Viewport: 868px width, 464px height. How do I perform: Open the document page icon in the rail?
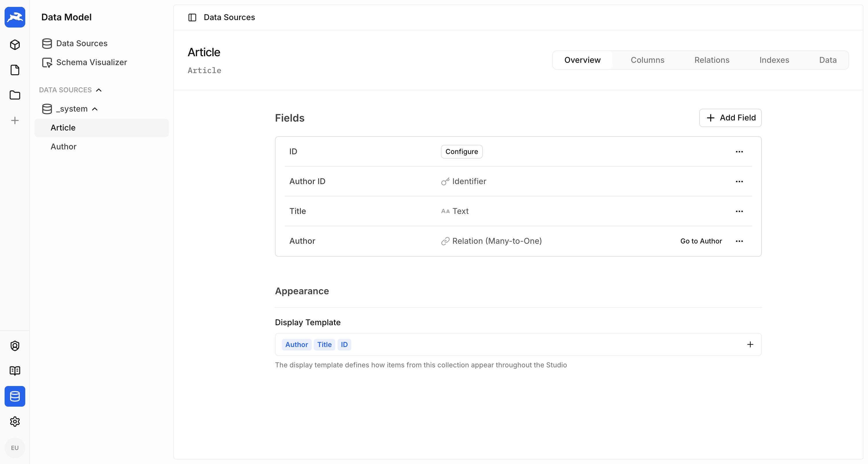pyautogui.click(x=15, y=70)
